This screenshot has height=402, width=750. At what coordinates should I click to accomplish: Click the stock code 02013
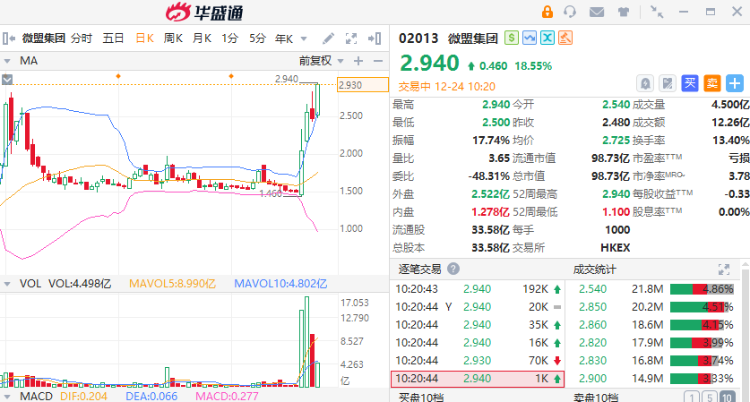(x=418, y=38)
